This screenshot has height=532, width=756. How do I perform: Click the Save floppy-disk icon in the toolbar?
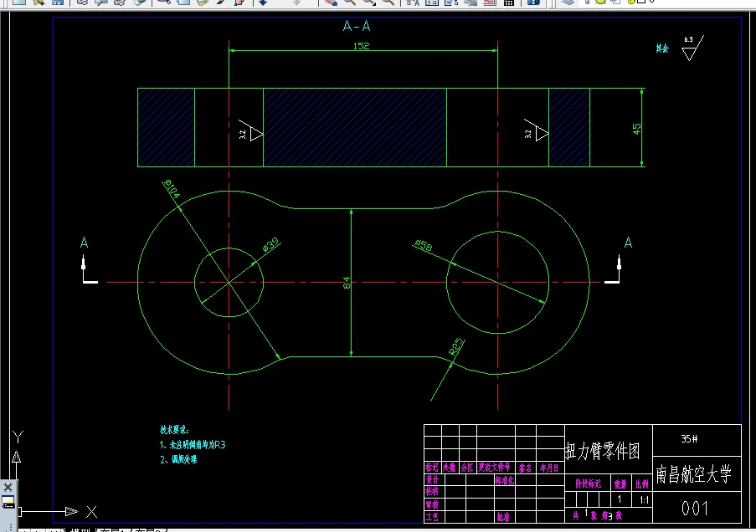[x=58, y=2]
